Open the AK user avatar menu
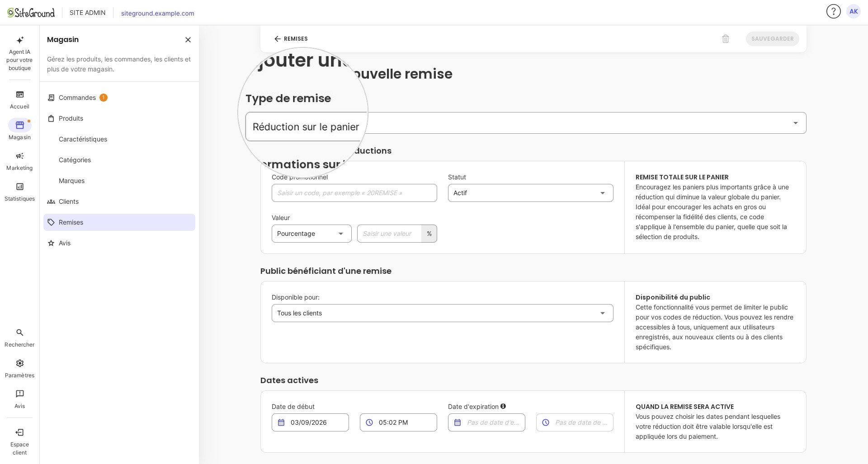 [854, 11]
